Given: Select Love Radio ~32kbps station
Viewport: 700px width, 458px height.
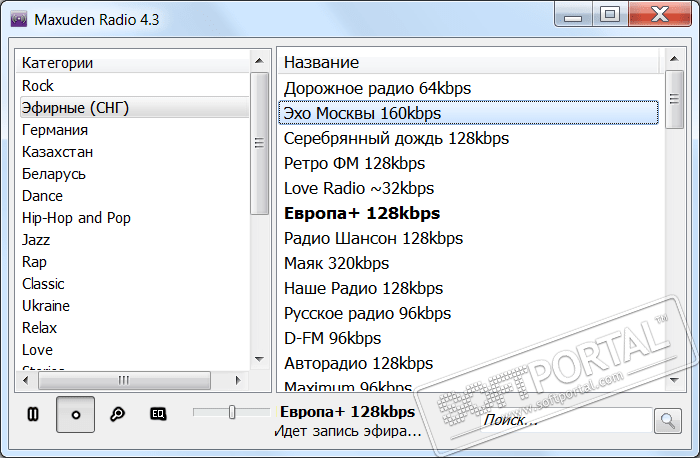Looking at the screenshot, I should click(x=469, y=188).
